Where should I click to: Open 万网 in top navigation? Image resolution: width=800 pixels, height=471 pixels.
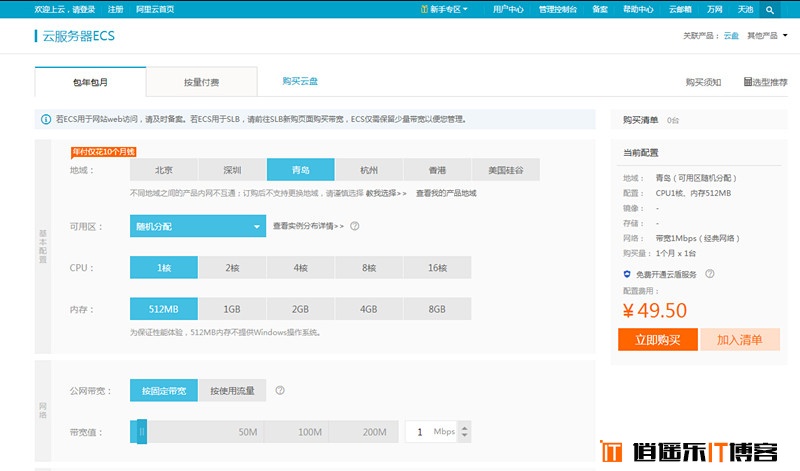pos(714,9)
